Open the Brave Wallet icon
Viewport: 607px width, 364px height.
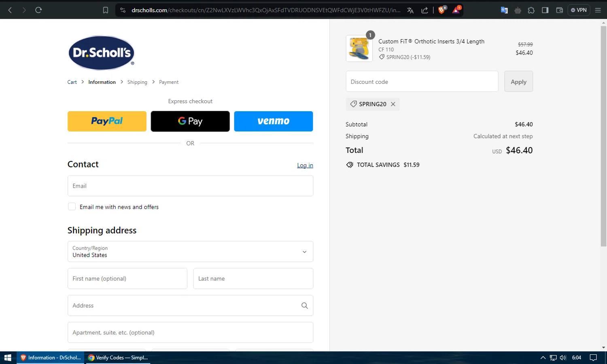559,10
